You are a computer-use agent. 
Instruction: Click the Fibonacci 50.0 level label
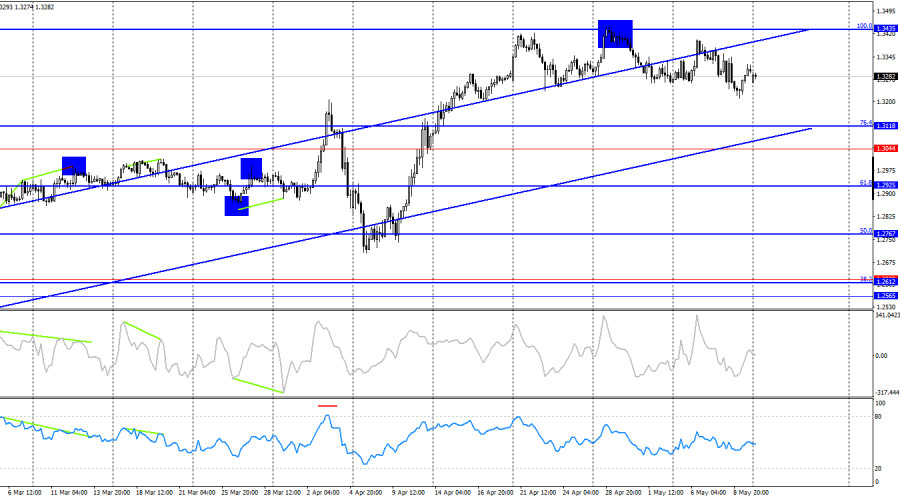coord(866,231)
